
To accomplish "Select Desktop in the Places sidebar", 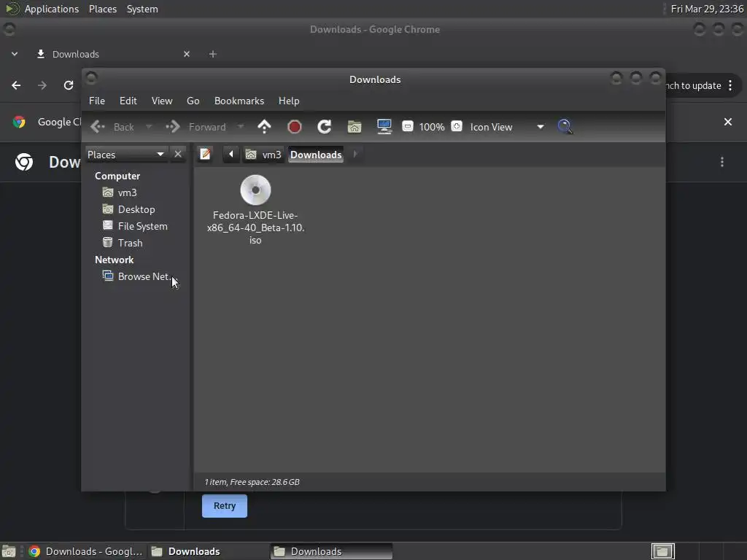I will 136,209.
